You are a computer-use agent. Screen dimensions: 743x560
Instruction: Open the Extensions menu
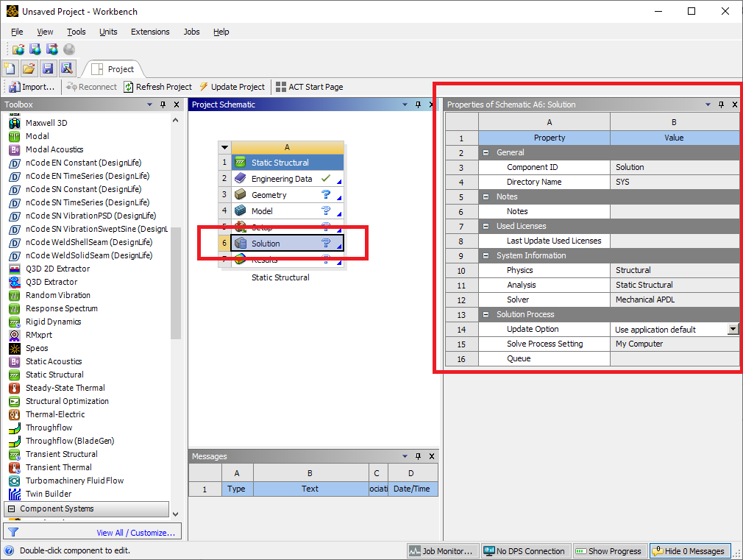[150, 32]
